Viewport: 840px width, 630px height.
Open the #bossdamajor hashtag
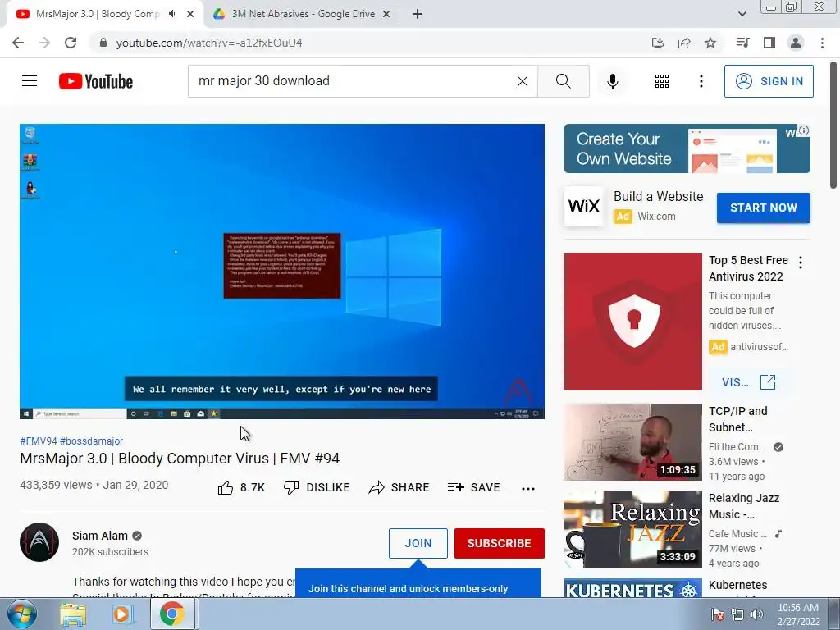[91, 441]
